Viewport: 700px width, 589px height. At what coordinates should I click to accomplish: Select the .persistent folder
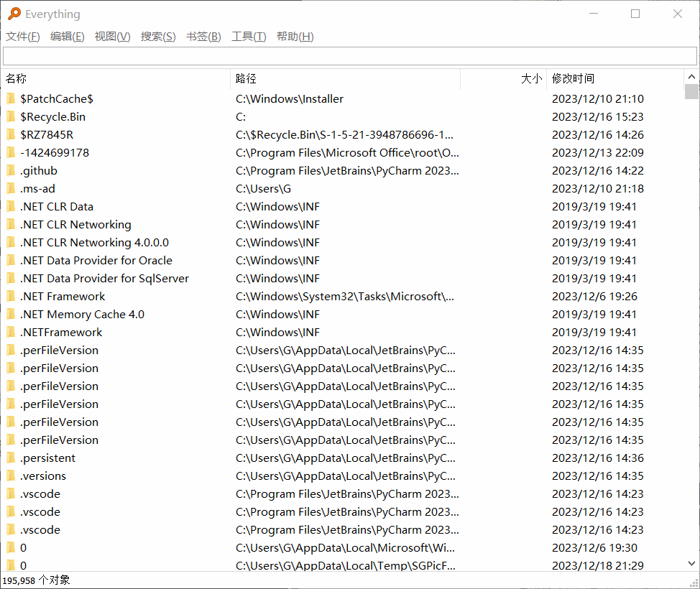point(47,458)
